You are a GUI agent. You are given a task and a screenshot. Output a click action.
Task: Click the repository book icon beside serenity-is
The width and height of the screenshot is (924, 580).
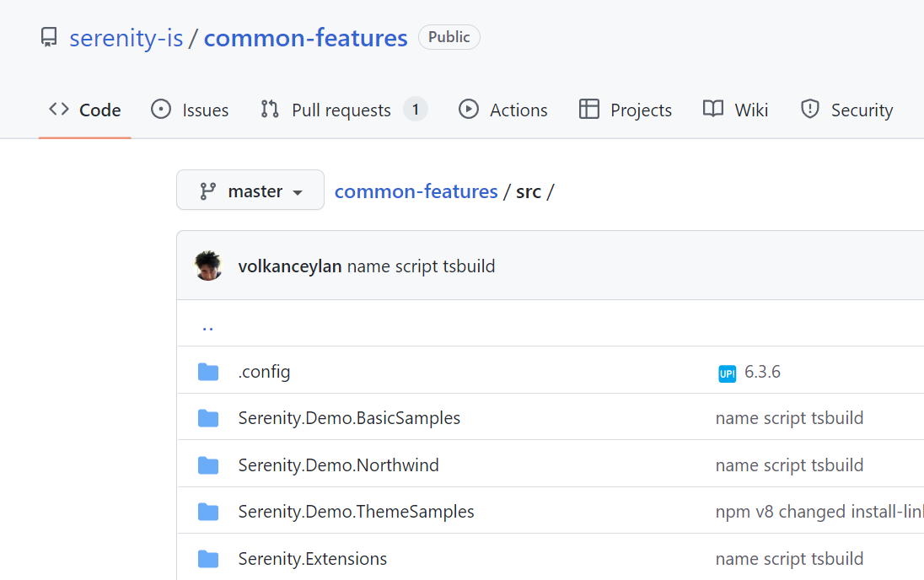pyautogui.click(x=49, y=38)
